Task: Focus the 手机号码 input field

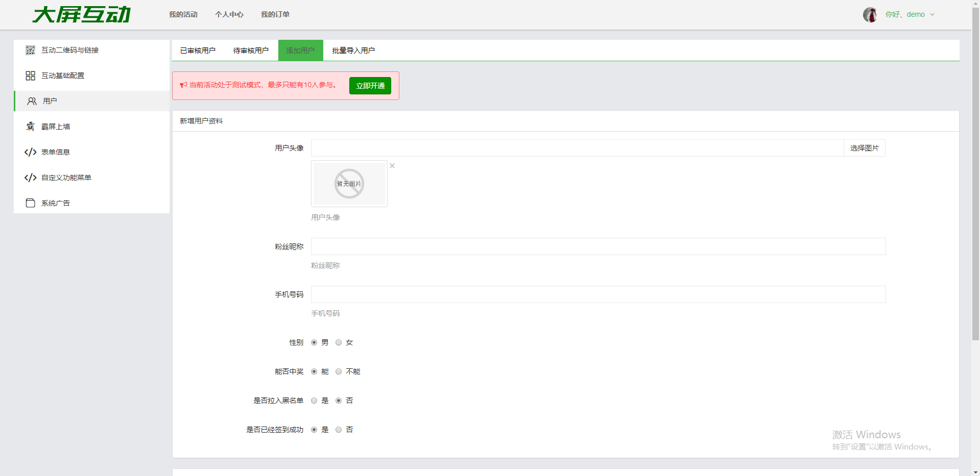Action: 598,294
